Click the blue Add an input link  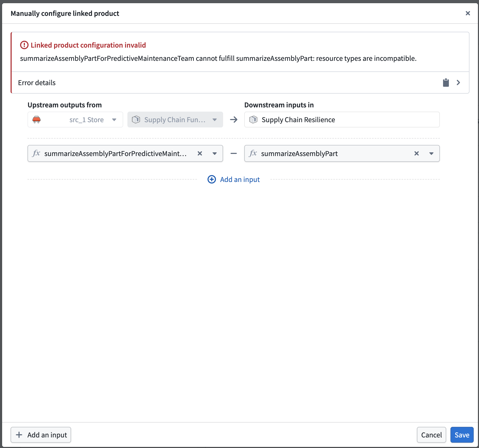click(240, 179)
